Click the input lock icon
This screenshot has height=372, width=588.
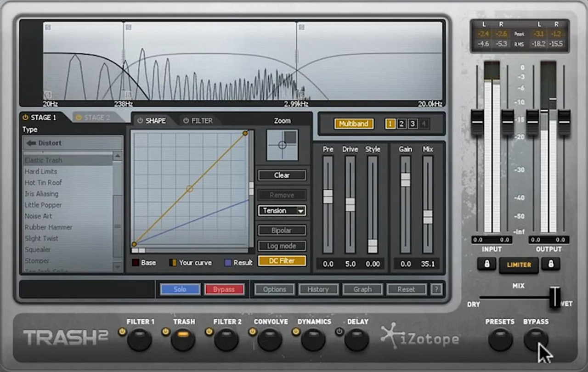pos(486,264)
